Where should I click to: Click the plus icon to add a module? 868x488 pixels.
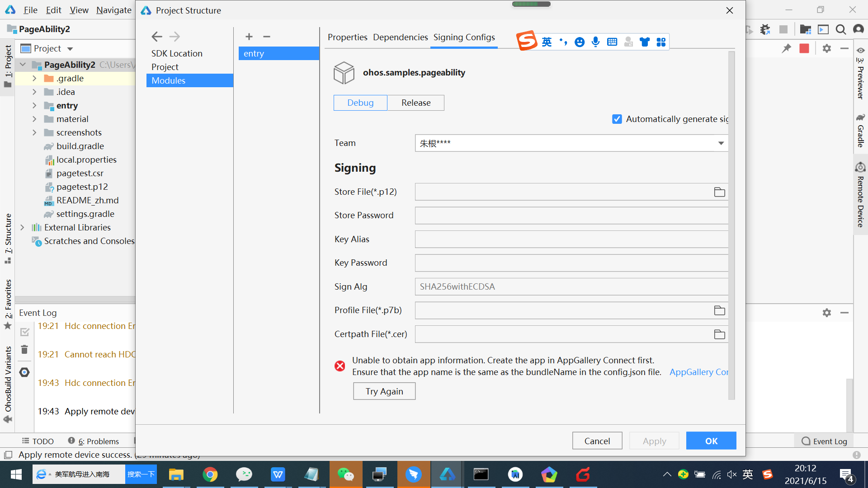click(249, 37)
